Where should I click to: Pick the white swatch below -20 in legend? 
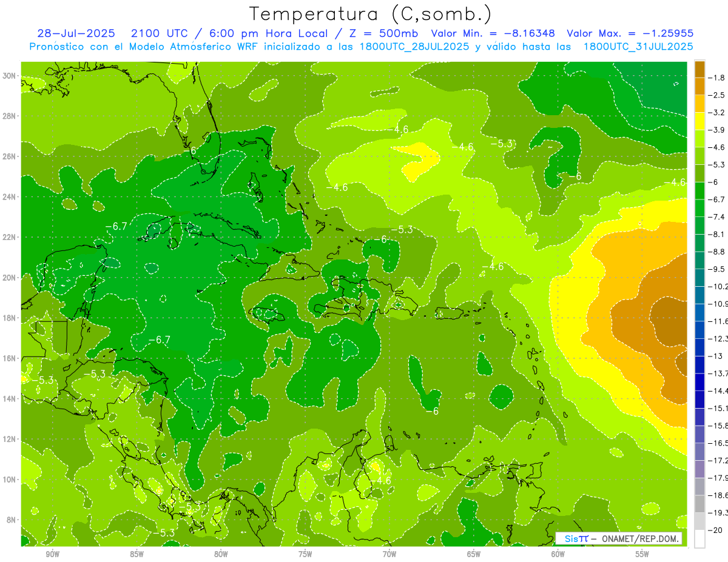(699, 539)
